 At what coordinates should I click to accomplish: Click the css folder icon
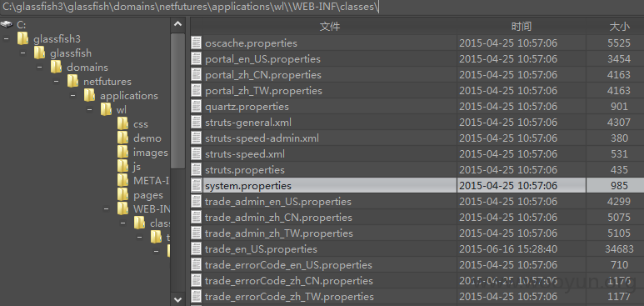point(122,123)
